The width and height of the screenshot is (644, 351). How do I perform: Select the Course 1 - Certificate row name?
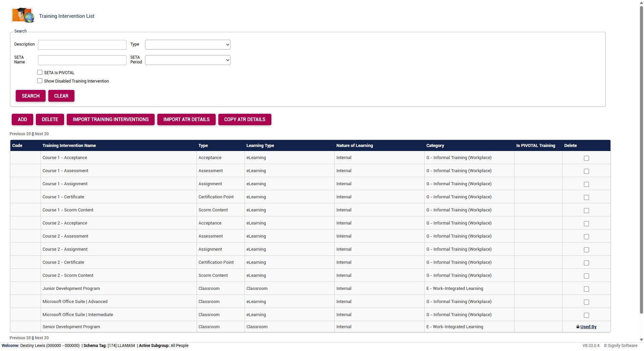click(x=63, y=197)
